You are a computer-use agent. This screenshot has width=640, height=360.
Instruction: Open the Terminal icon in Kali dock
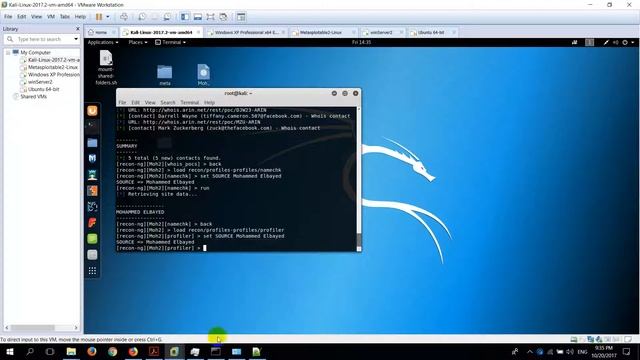click(92, 126)
